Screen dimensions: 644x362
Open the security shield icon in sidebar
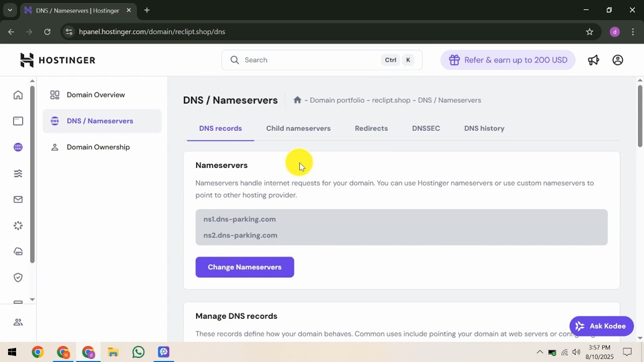18,278
